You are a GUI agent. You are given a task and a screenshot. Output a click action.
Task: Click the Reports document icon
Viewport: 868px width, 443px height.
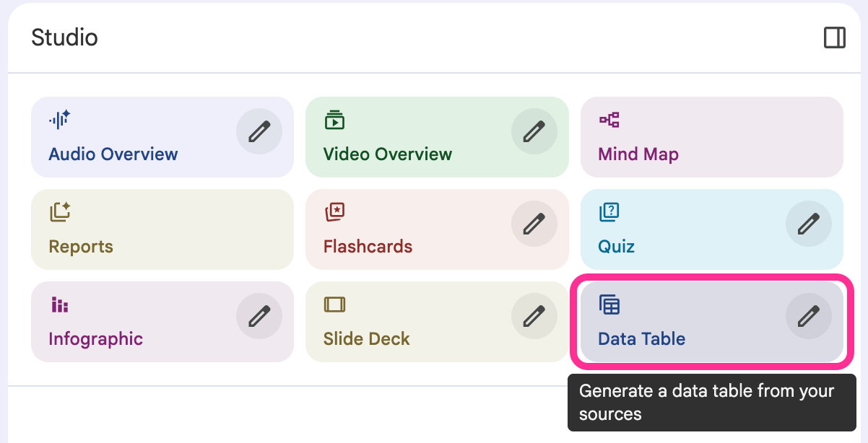tap(60, 212)
